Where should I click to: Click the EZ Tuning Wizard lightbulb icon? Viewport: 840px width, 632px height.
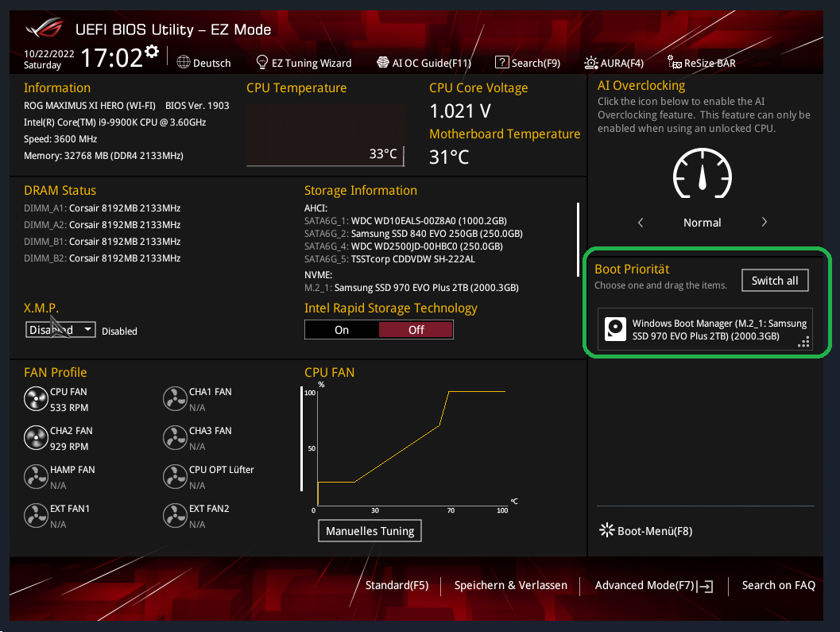click(262, 62)
